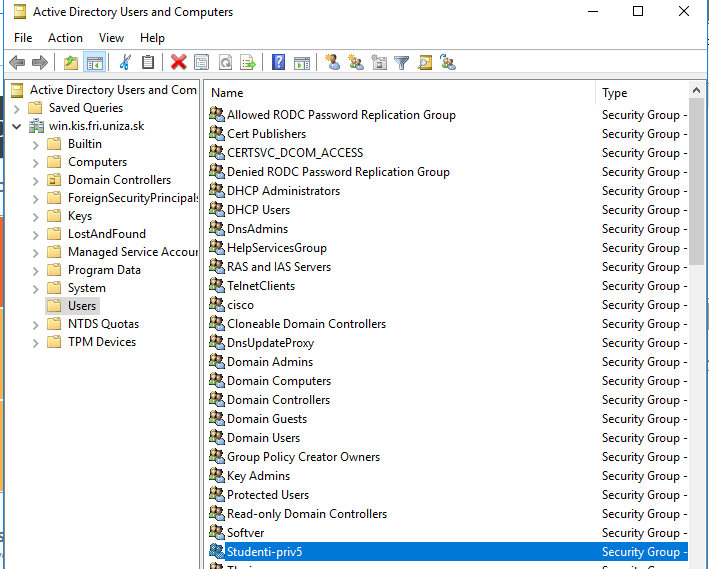709x569 pixels.
Task: Expand the LostAndFound container
Action: pos(36,234)
